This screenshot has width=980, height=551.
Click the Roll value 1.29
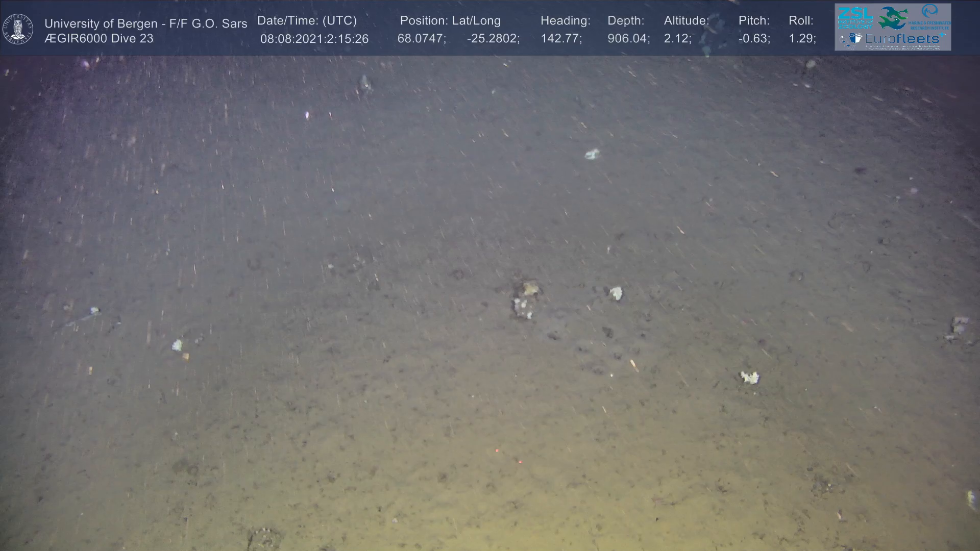(802, 39)
